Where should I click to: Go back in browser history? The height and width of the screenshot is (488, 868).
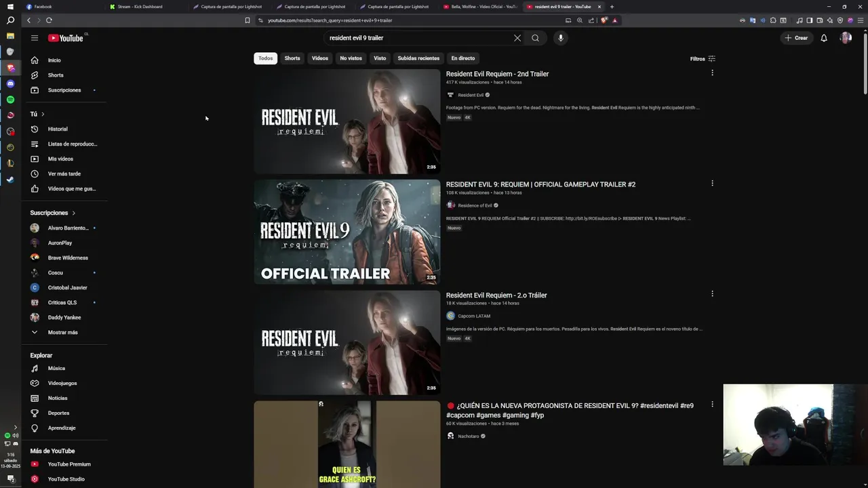28,20
